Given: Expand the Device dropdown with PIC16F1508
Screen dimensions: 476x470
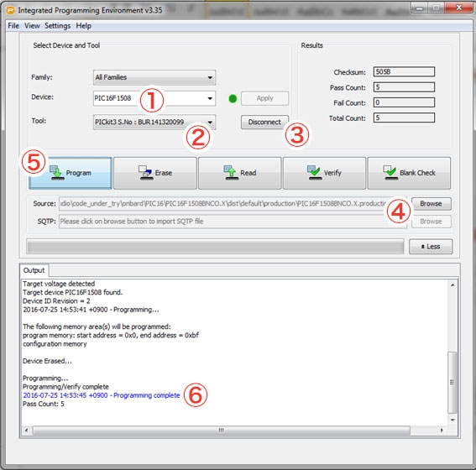Looking at the screenshot, I should point(154,98).
